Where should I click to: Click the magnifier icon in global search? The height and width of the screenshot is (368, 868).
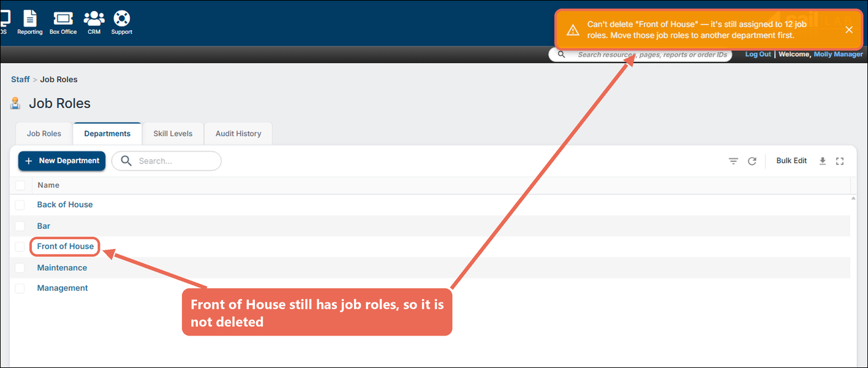pos(561,55)
